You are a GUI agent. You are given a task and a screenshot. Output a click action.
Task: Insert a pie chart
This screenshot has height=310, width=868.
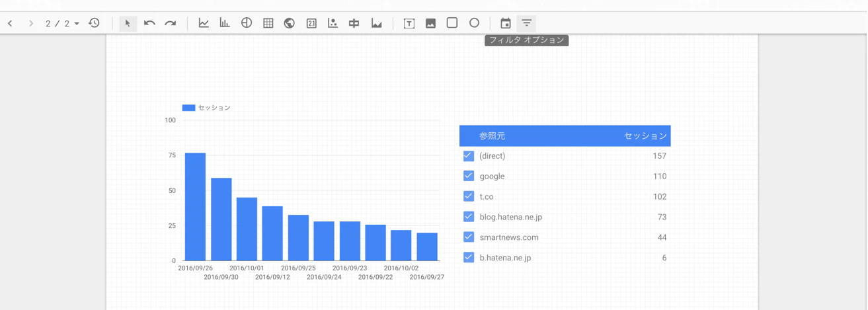pyautogui.click(x=247, y=23)
